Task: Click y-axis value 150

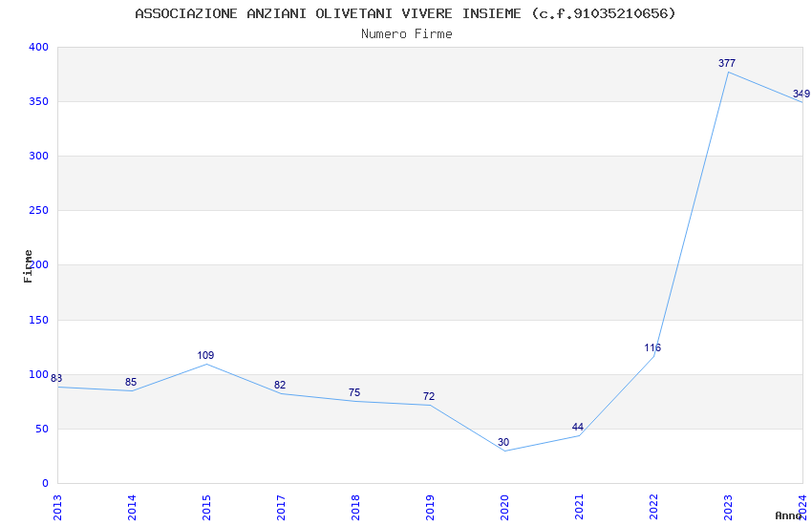Action: click(x=39, y=320)
